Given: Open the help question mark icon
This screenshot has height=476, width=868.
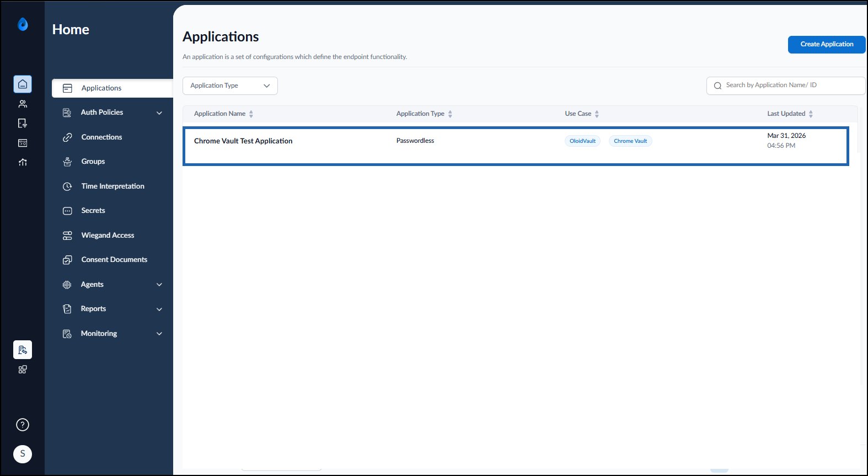Looking at the screenshot, I should [23, 425].
